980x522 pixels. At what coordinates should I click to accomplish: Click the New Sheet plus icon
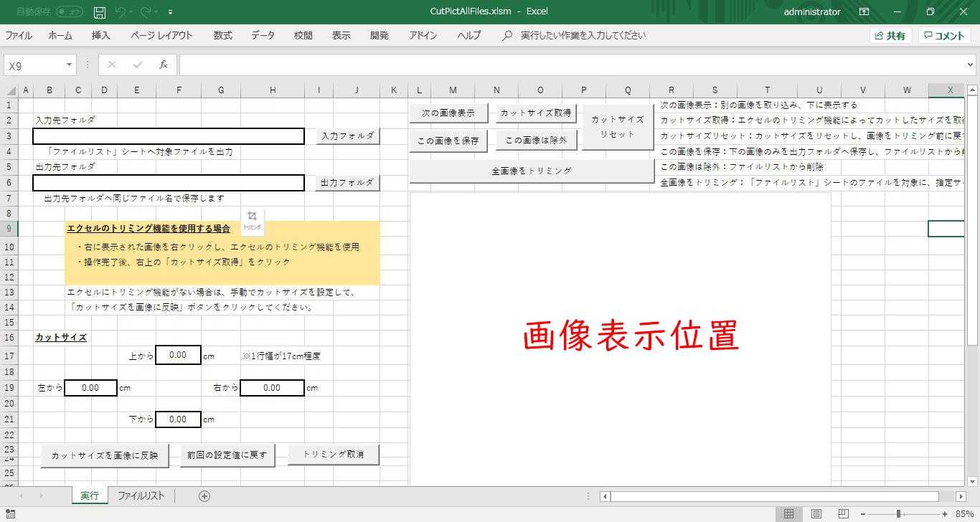[x=204, y=496]
